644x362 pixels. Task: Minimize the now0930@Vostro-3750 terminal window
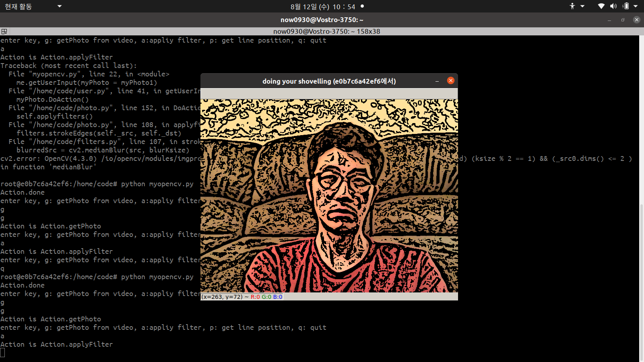(x=609, y=20)
